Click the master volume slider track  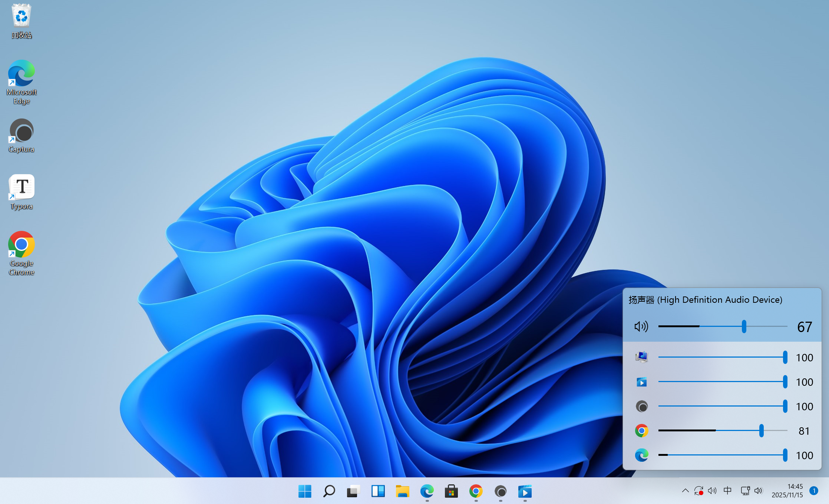722,326
